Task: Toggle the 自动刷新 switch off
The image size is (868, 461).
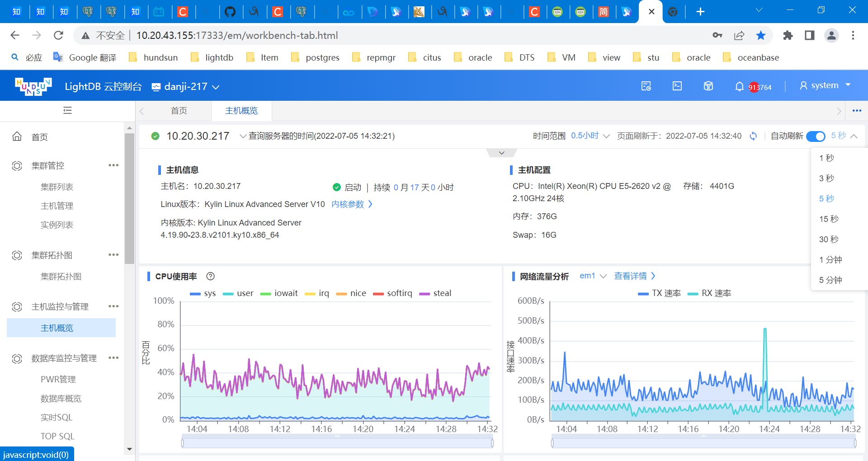Action: tap(816, 136)
